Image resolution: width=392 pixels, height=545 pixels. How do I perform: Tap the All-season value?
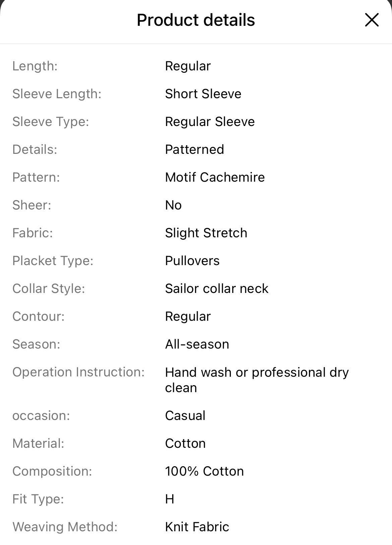(x=197, y=344)
